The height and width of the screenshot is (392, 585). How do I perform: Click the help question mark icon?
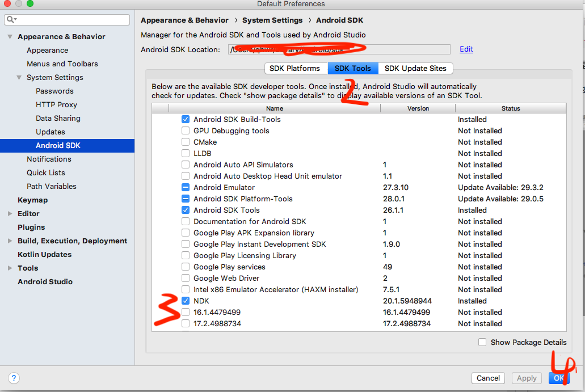pyautogui.click(x=14, y=378)
